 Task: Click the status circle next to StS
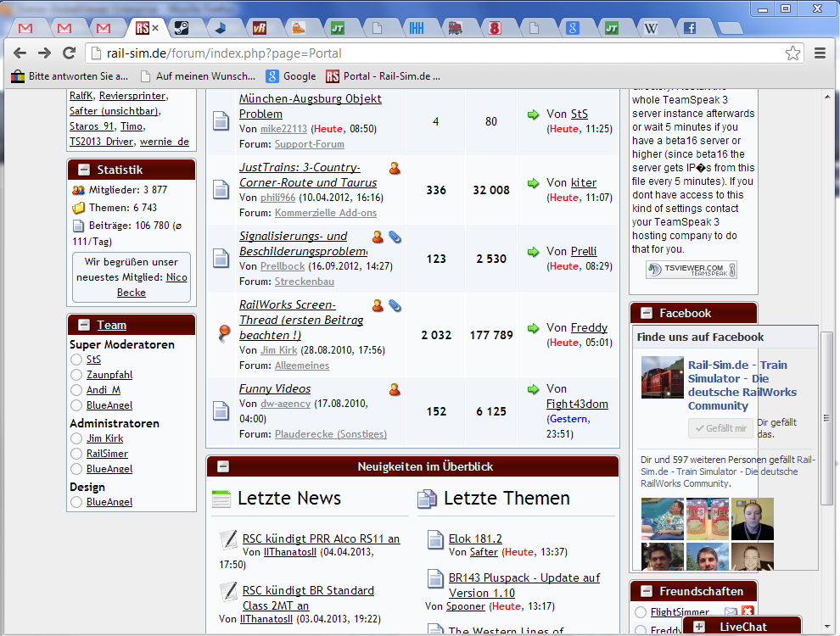(x=76, y=360)
